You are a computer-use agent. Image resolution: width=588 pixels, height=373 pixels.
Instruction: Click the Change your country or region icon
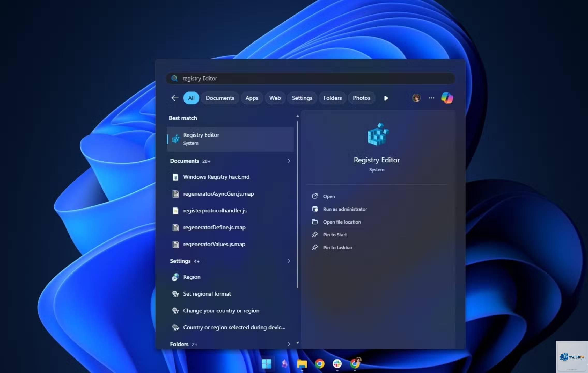coord(175,311)
